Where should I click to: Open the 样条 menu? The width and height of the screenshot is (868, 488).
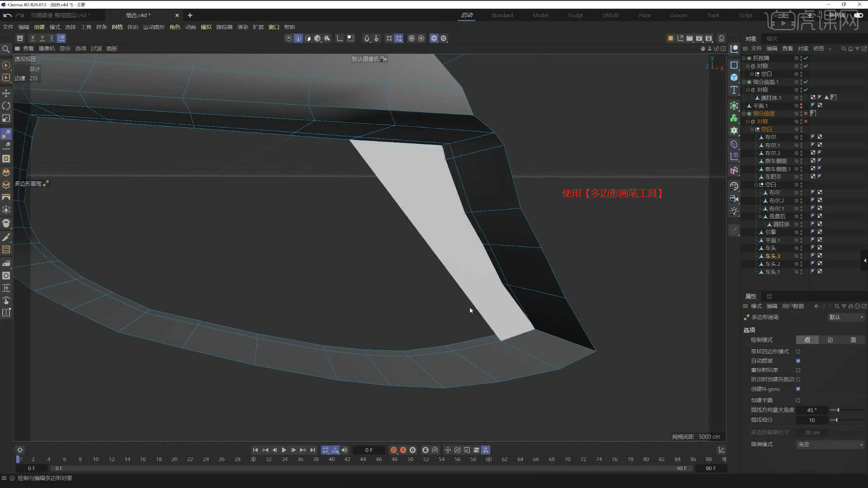(x=101, y=27)
